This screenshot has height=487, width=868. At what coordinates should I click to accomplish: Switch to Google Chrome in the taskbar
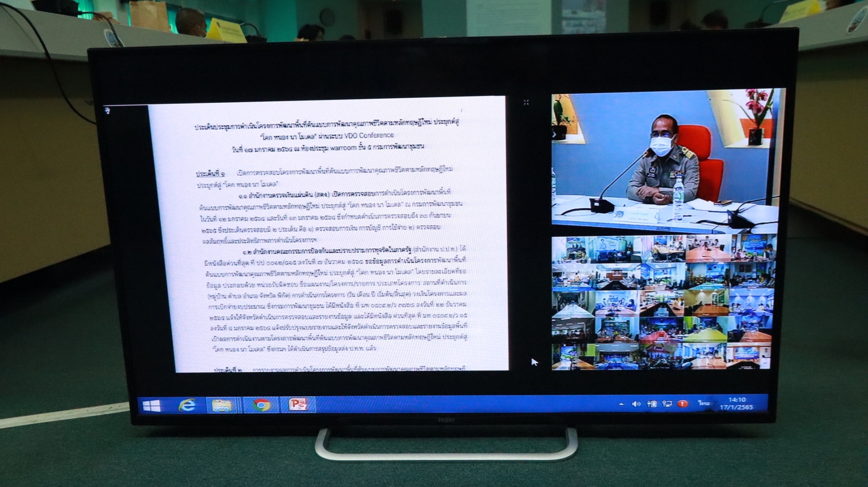pos(261,405)
